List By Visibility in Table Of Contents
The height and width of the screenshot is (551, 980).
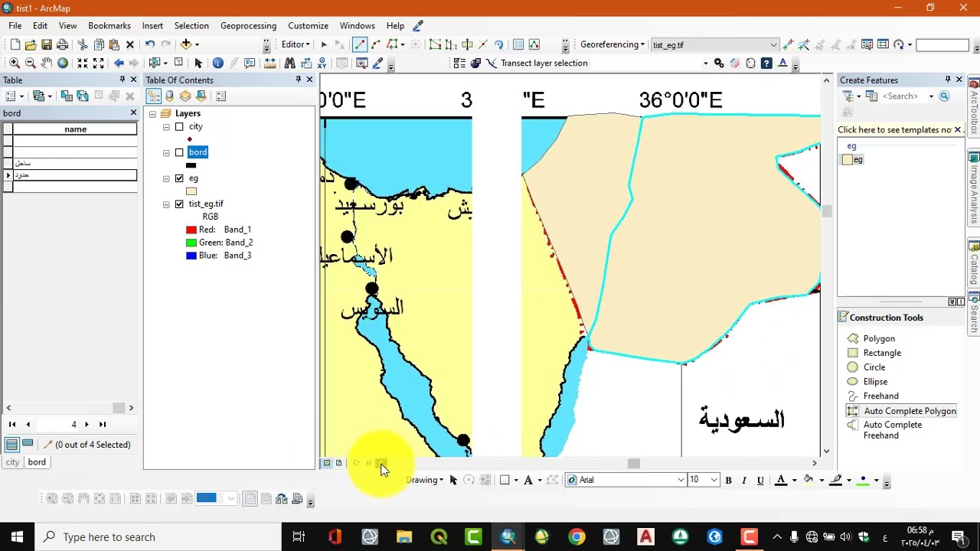click(x=185, y=96)
